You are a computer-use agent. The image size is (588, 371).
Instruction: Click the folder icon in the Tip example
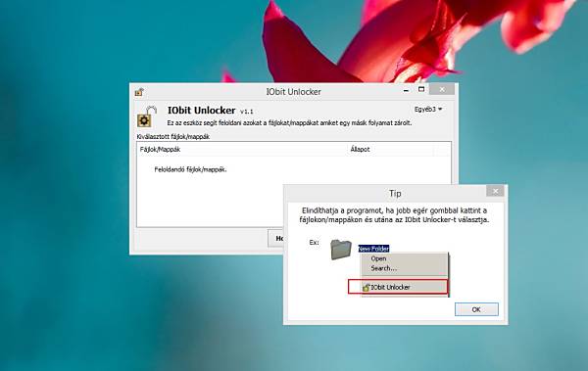pyautogui.click(x=340, y=250)
